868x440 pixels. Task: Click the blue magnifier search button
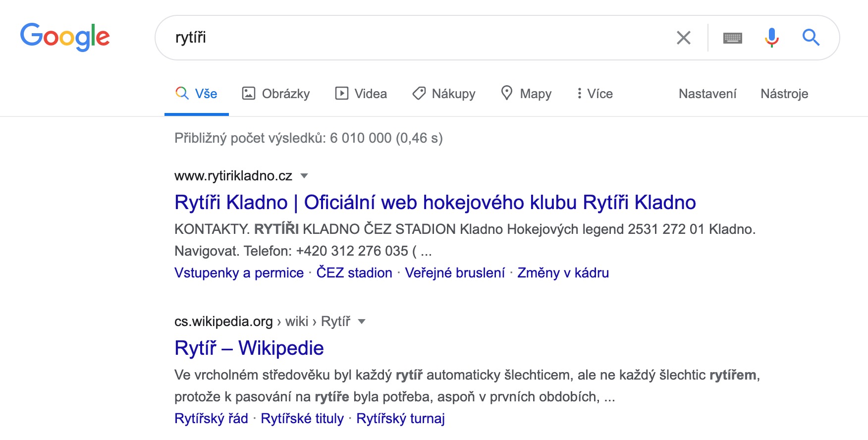pyautogui.click(x=811, y=38)
